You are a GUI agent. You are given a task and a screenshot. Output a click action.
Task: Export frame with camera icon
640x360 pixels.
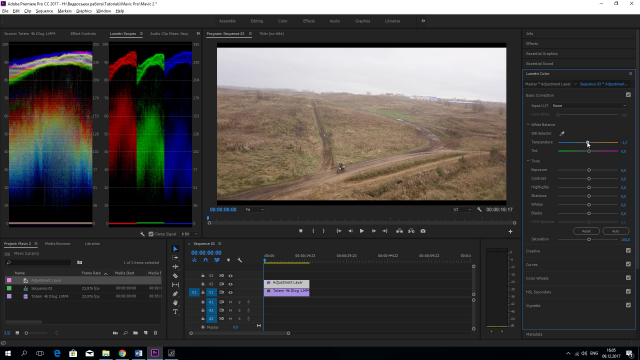click(x=423, y=231)
